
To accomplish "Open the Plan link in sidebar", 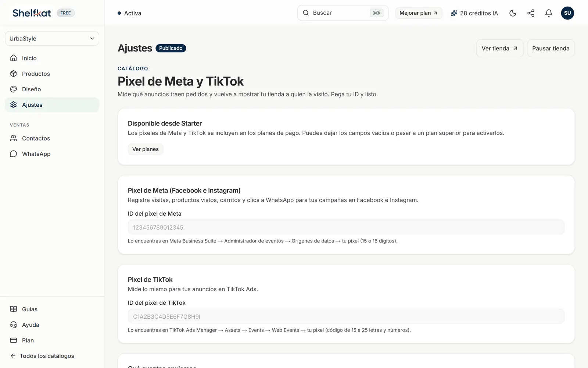I will point(52,340).
